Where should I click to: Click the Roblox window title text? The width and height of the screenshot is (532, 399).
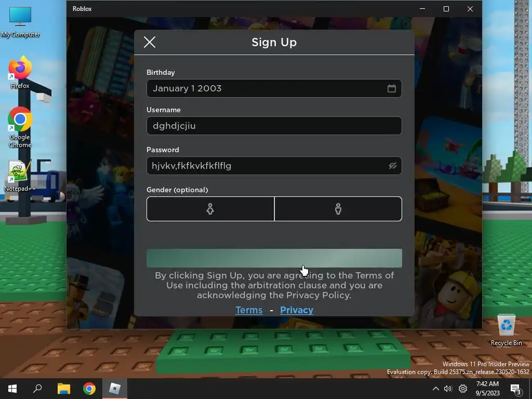pos(82,9)
